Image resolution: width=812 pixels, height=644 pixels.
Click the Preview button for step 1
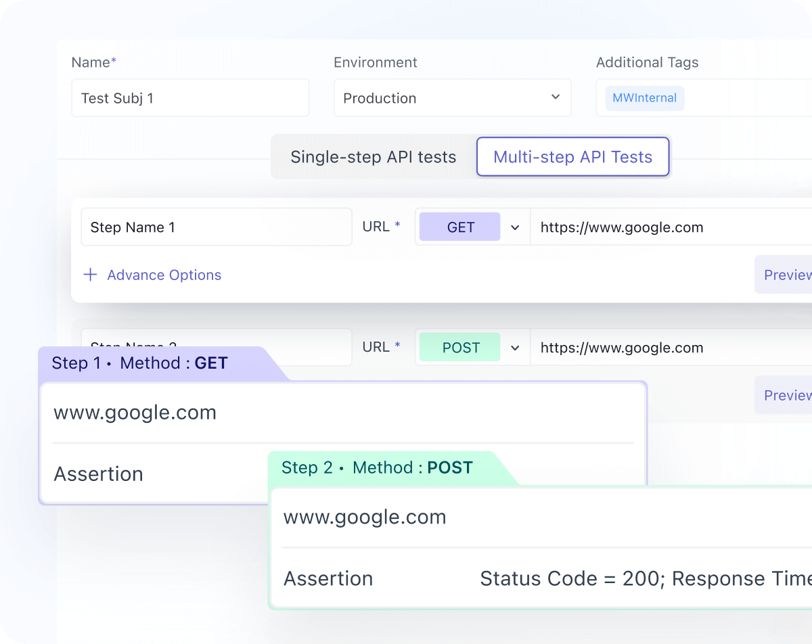pos(784,275)
